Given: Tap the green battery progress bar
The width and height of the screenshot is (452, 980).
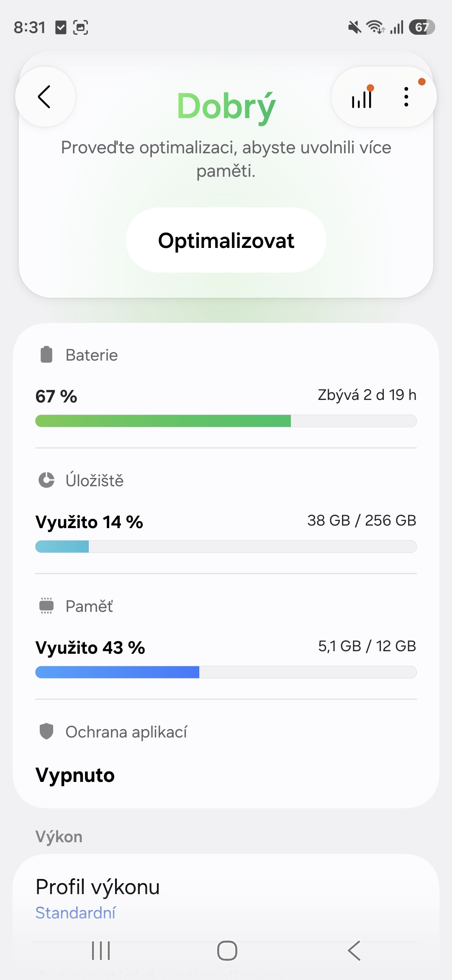Looking at the screenshot, I should pos(226,421).
